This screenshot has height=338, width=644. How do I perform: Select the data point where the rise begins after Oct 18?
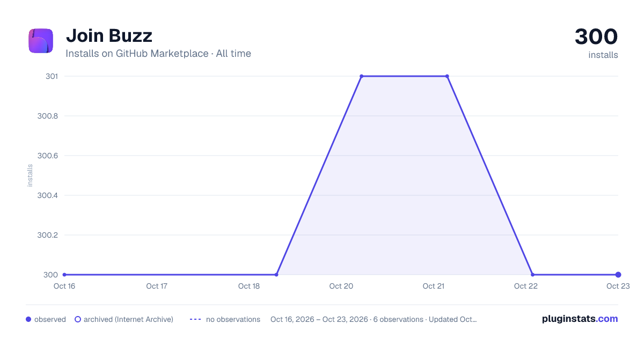(x=276, y=275)
